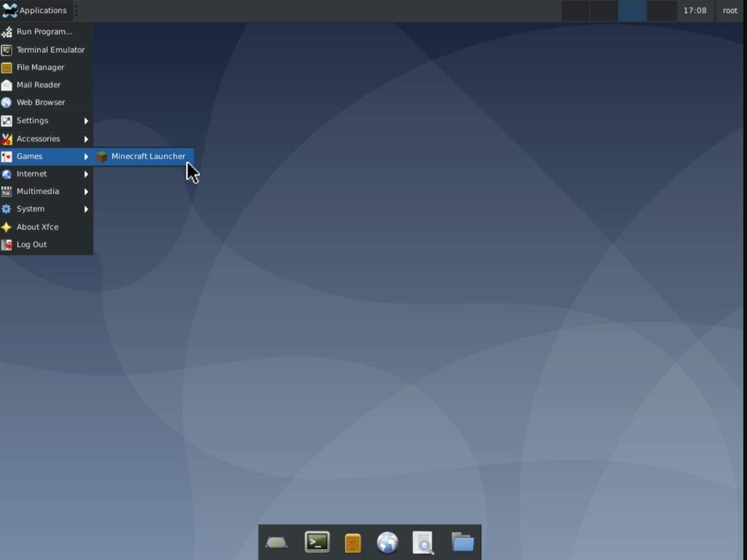Choose Log Out from the menu
The image size is (747, 560).
pyautogui.click(x=47, y=244)
